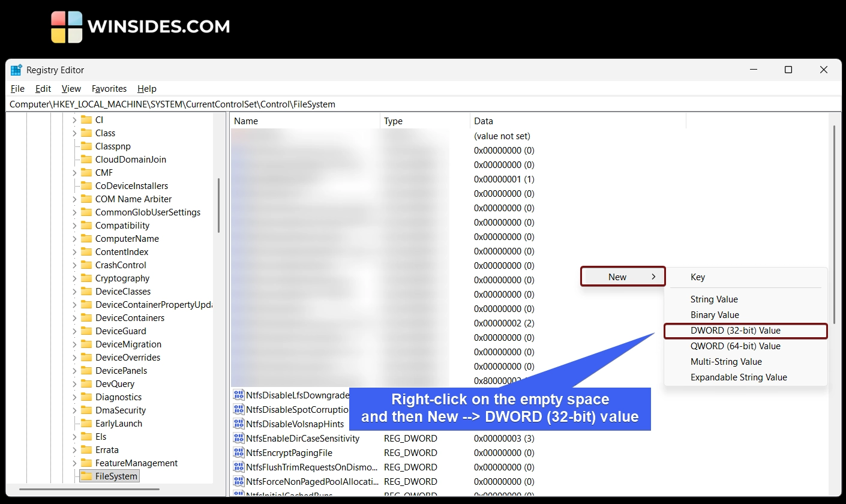Click the value icon next to NtfsEncryptPagingFile
The height and width of the screenshot is (504, 846).
point(238,452)
